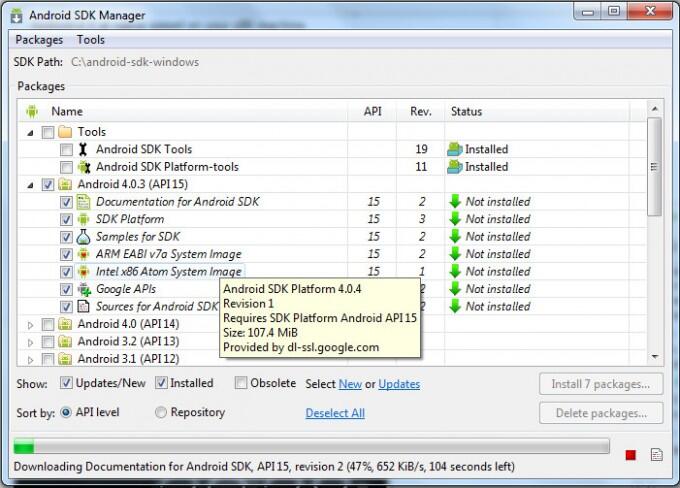Uncheck the SDK Platform checkbox
The width and height of the screenshot is (680, 488).
[66, 219]
